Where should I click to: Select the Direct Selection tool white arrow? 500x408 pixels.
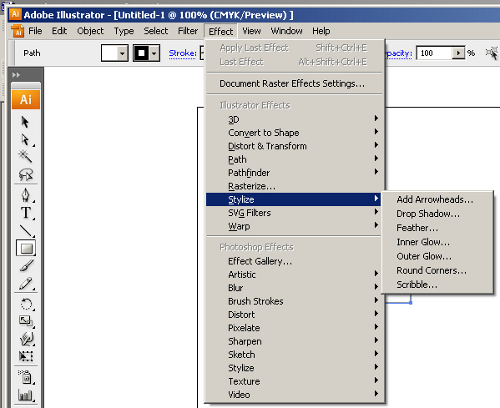coord(26,139)
